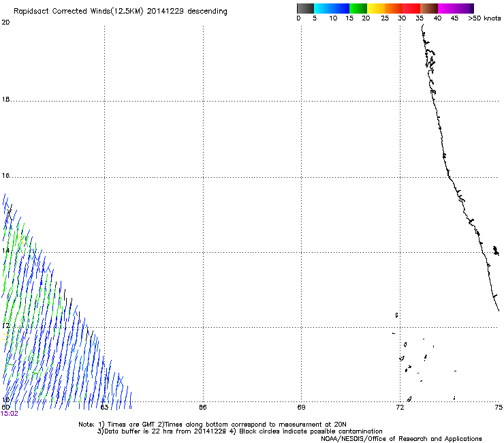504x443 pixels.
Task: Click the chart title 'Rapidscat Corrected Winds(12.5KM) 20141229 descending'
Action: point(121,11)
